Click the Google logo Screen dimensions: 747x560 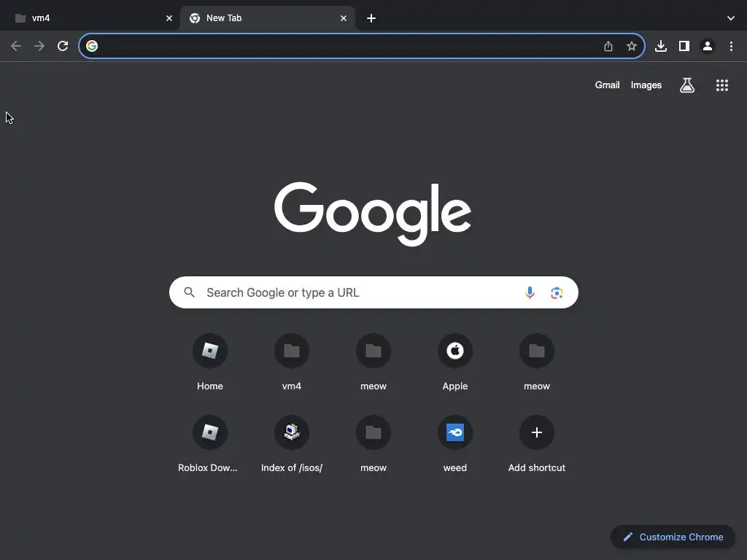[373, 214]
